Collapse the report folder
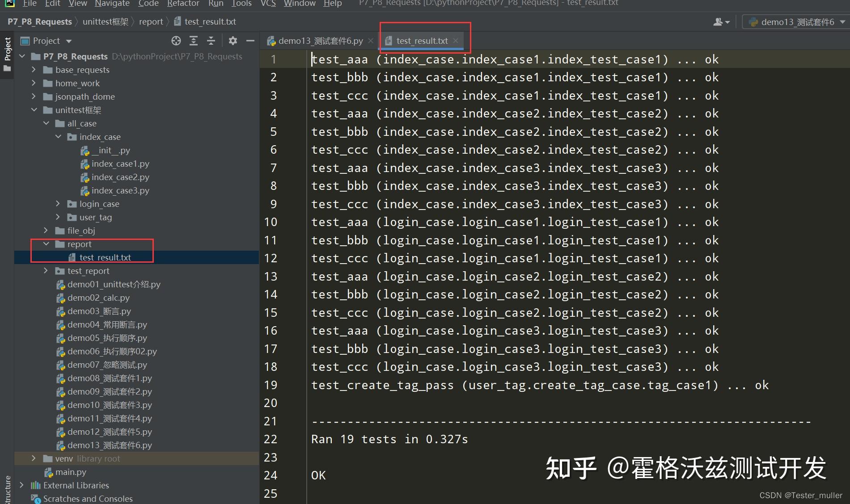The height and width of the screenshot is (504, 850). point(46,244)
